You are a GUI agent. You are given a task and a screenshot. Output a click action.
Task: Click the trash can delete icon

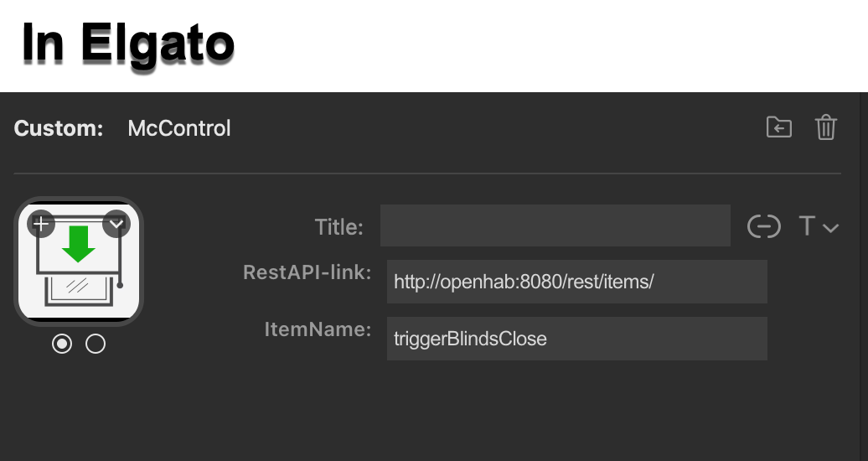tap(826, 127)
